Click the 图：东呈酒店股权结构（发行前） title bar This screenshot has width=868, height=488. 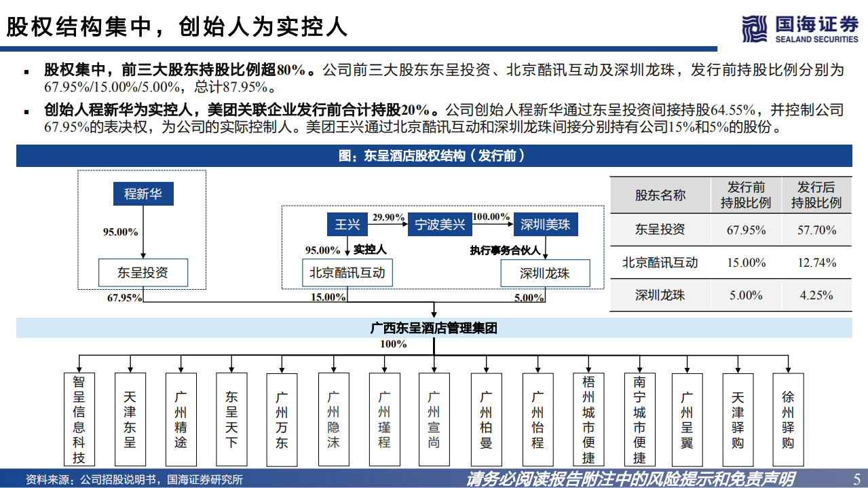434,157
